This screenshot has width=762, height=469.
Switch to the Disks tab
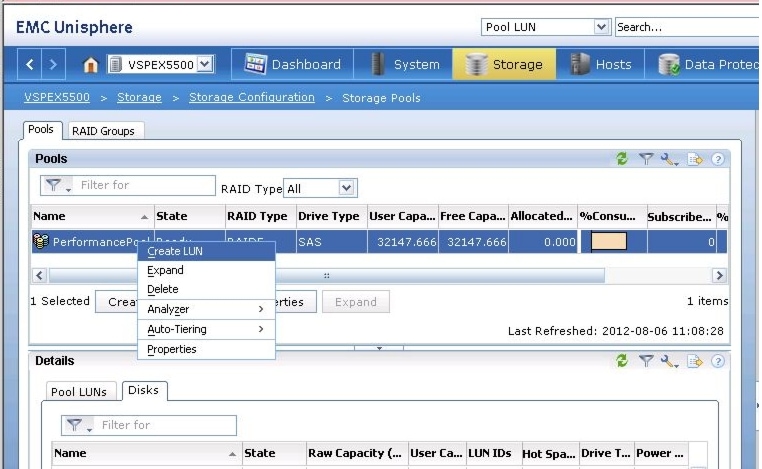tap(144, 390)
